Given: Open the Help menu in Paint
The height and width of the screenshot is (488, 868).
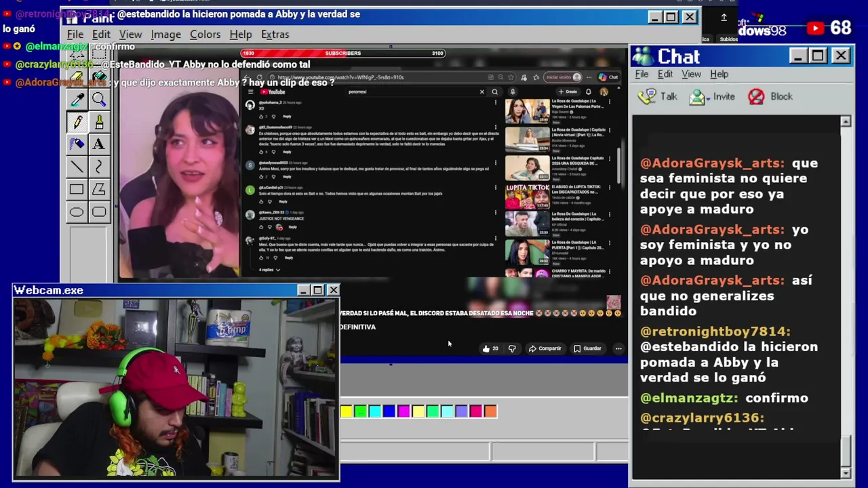Looking at the screenshot, I should pos(240,35).
